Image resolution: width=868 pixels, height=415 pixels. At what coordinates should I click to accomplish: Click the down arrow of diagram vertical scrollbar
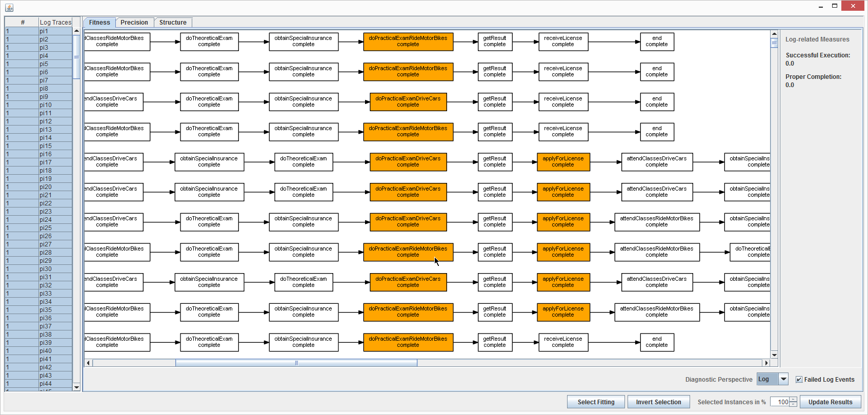(774, 355)
